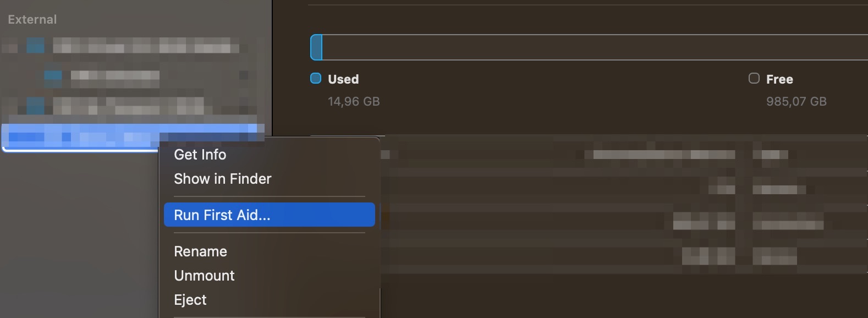Click the third external disk icon in sidebar

tap(35, 105)
